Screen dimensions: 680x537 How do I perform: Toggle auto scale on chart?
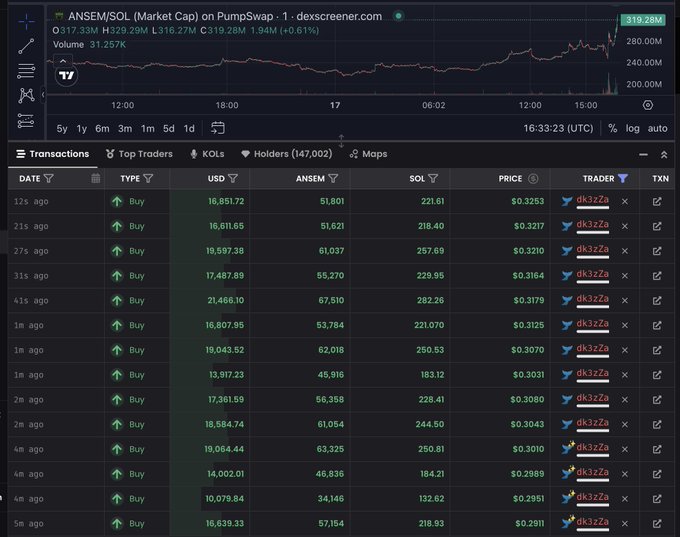click(657, 128)
